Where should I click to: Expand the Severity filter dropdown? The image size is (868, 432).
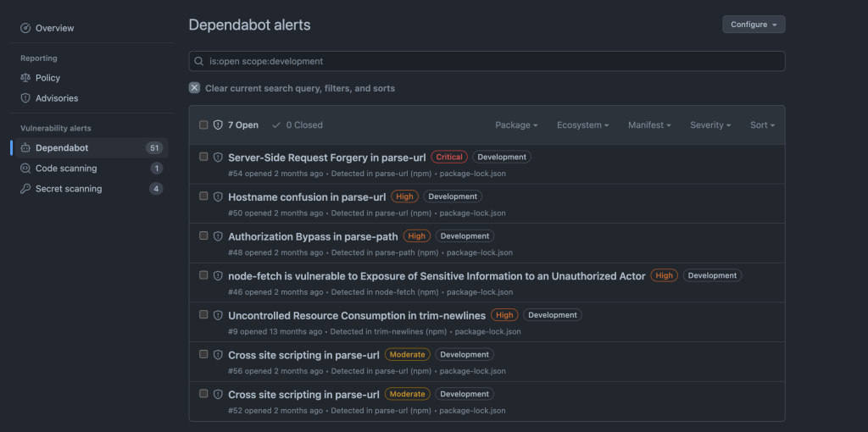710,125
